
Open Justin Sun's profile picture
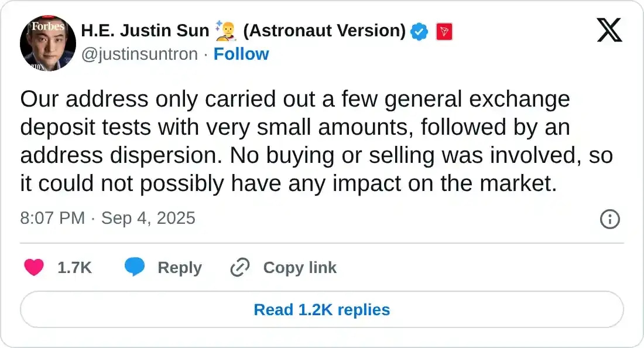click(48, 44)
